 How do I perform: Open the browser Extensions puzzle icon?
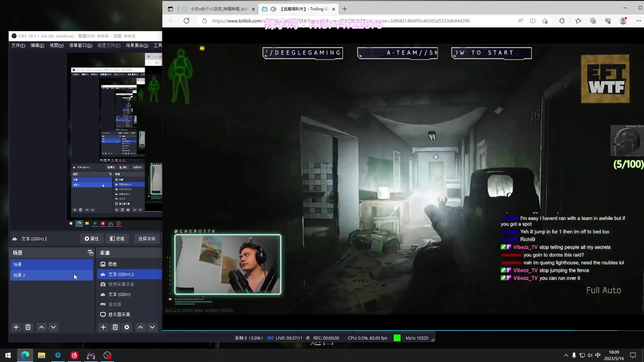coord(562,21)
